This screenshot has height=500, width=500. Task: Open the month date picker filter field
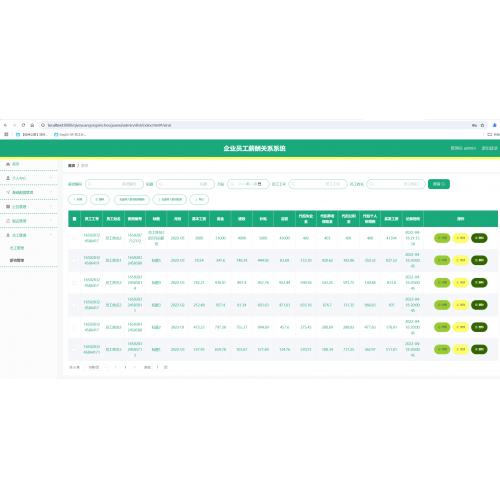[248, 184]
